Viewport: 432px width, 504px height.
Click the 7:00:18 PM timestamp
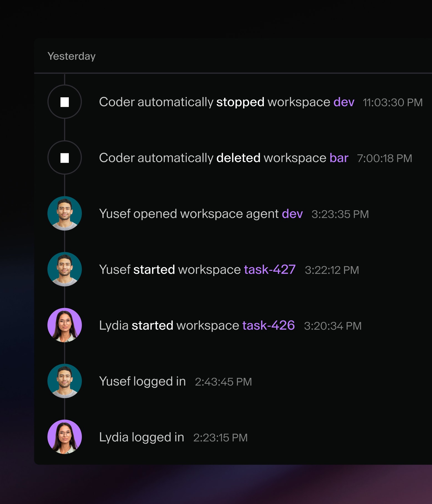click(x=384, y=158)
